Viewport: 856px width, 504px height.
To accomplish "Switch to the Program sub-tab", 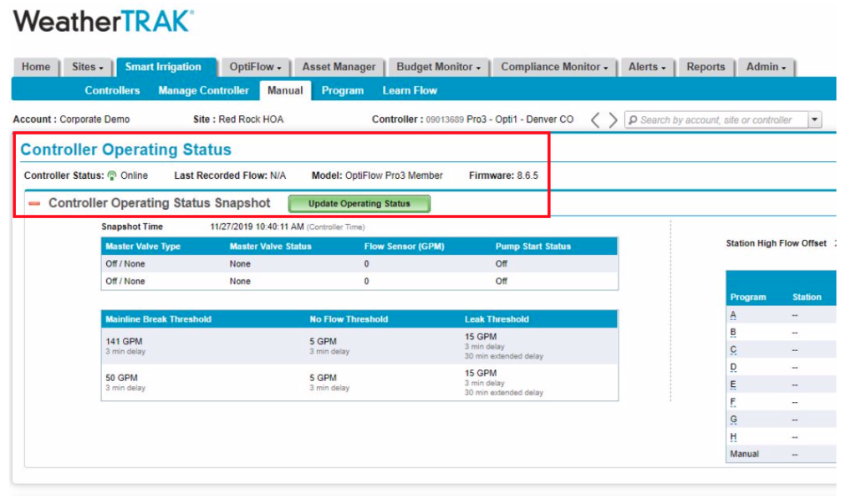I will (342, 90).
